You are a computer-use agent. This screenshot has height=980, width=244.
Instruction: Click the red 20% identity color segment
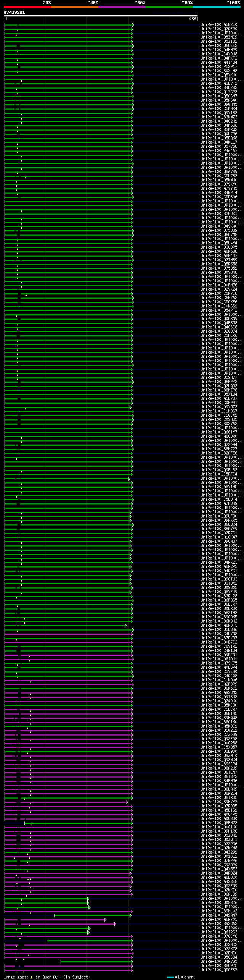tap(27, 7)
